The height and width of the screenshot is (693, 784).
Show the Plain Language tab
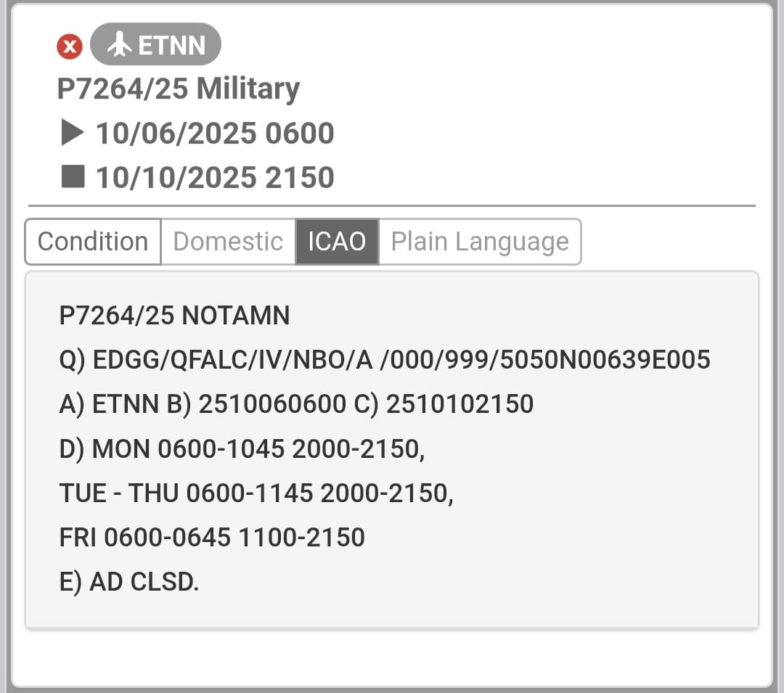(479, 242)
